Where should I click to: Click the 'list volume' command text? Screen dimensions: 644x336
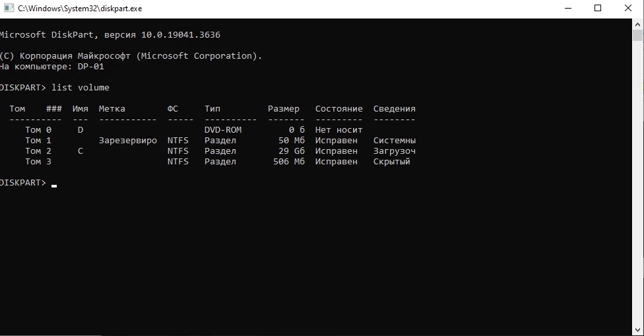point(80,88)
